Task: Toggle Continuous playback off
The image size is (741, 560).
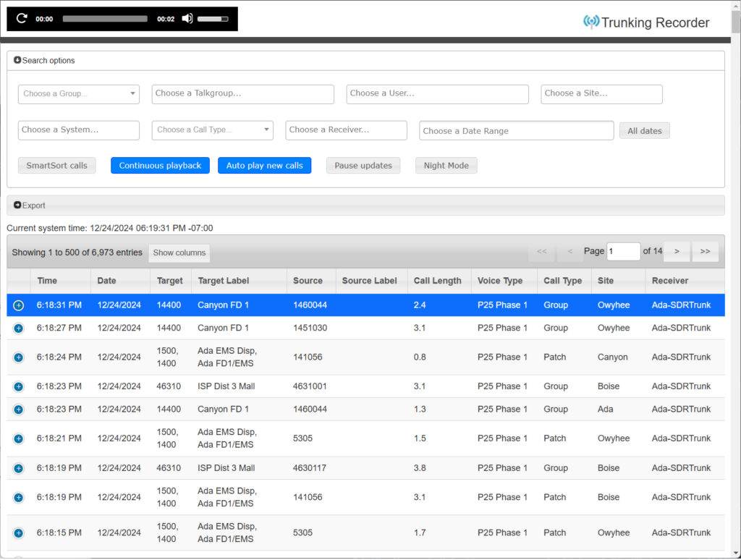Action: [x=160, y=166]
